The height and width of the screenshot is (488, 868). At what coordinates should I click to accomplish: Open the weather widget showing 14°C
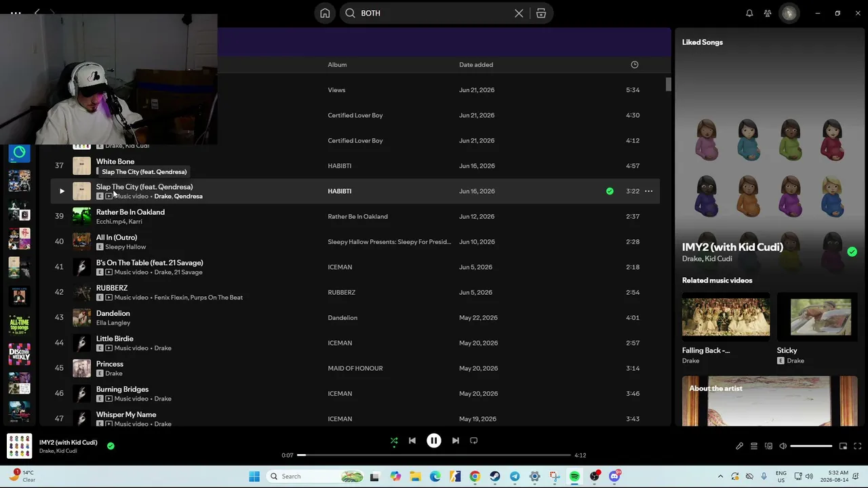pyautogui.click(x=22, y=476)
